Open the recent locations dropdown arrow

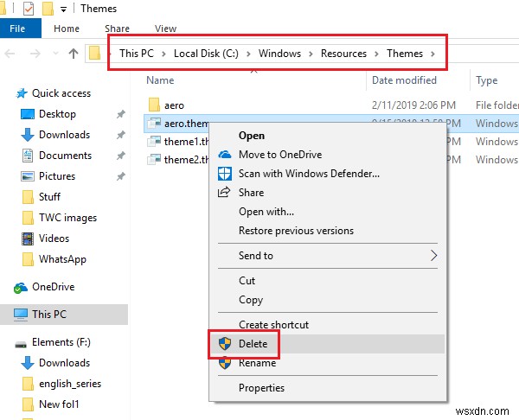55,53
